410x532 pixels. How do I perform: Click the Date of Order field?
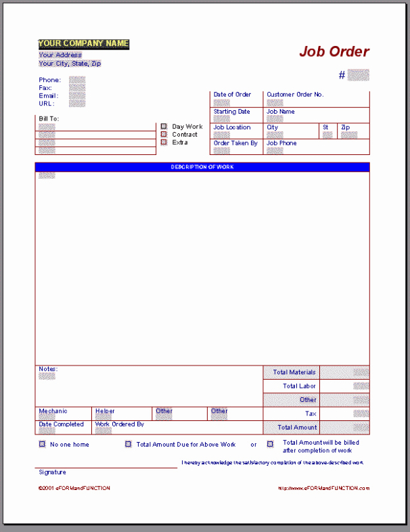coord(221,103)
